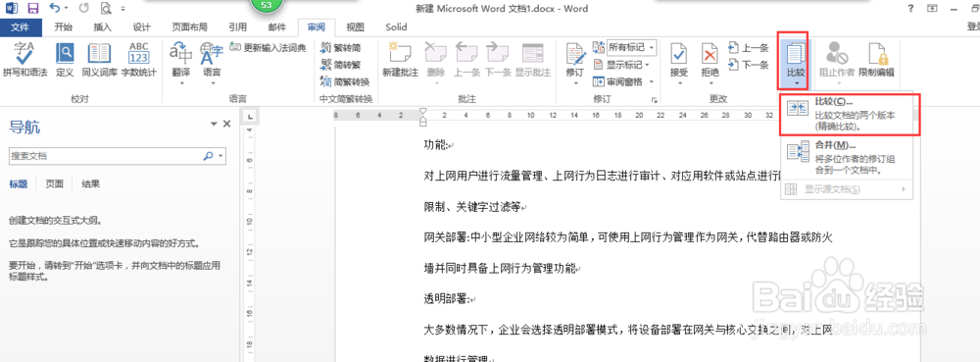The height and width of the screenshot is (362, 980).
Task: Open the File tab (文件)
Action: click(21, 26)
